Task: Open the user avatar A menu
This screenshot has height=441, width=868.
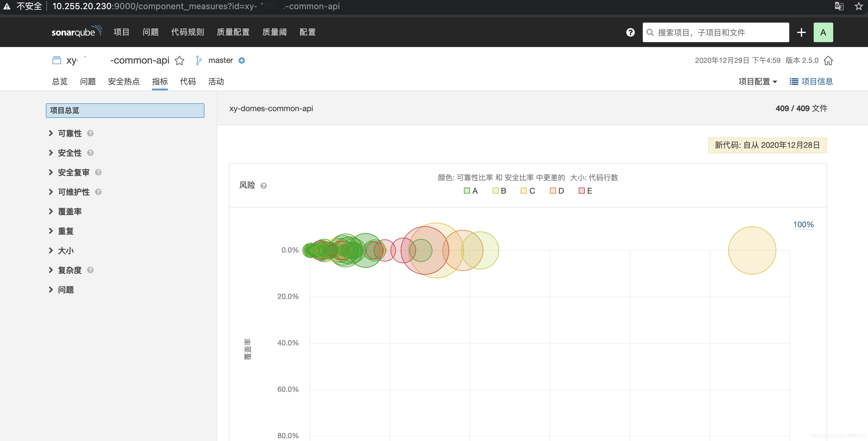Action: coord(823,32)
